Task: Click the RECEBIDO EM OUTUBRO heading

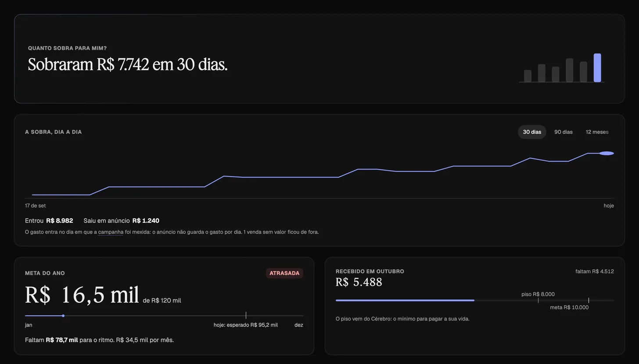Action: [x=370, y=271]
